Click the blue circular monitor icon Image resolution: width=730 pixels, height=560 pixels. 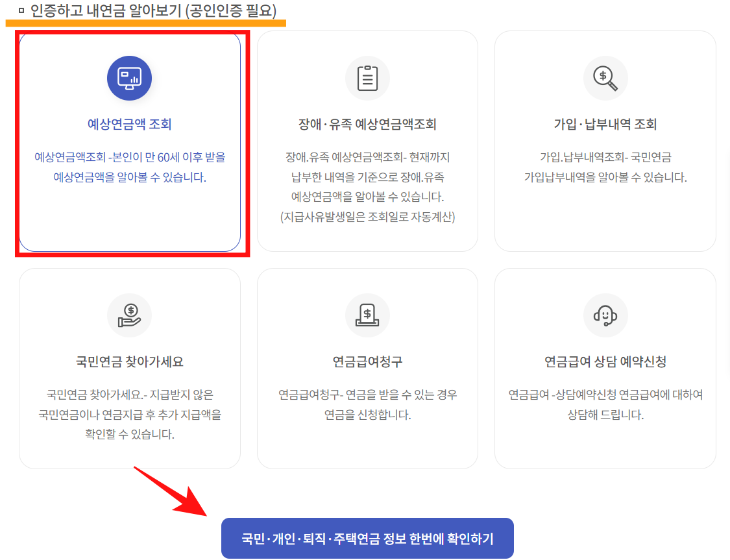[x=129, y=78]
